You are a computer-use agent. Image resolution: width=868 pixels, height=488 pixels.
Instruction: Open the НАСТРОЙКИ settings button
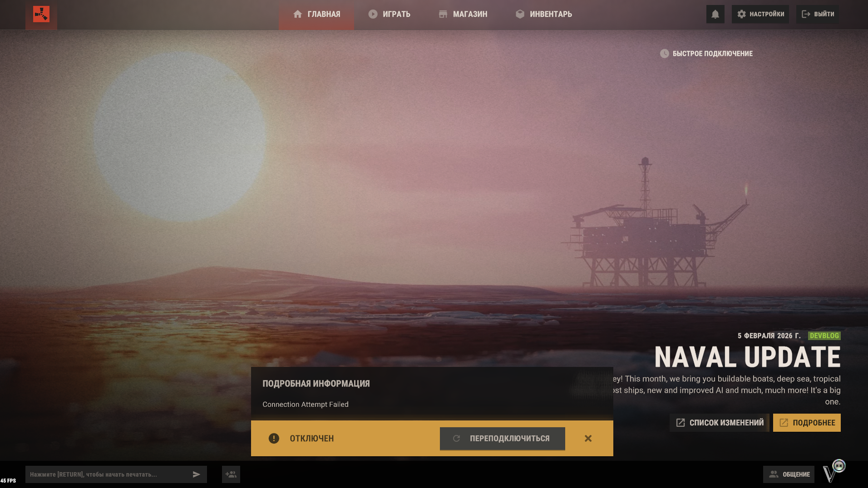760,15
